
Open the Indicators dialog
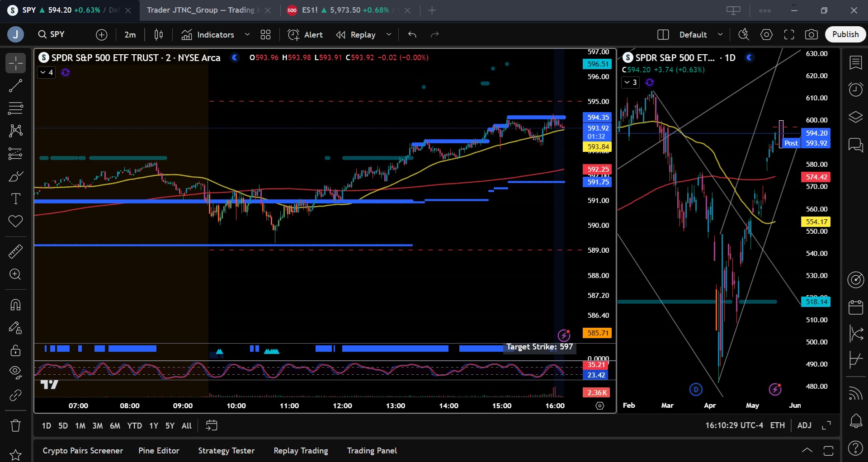[x=208, y=35]
